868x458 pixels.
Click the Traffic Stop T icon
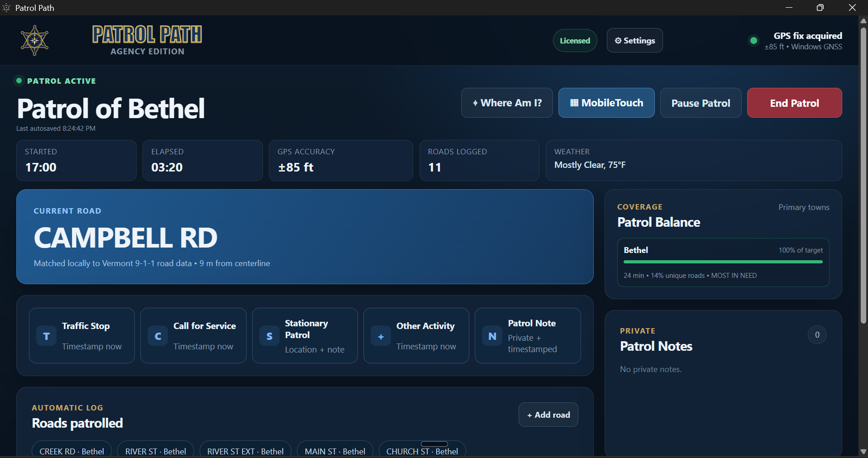(x=46, y=336)
